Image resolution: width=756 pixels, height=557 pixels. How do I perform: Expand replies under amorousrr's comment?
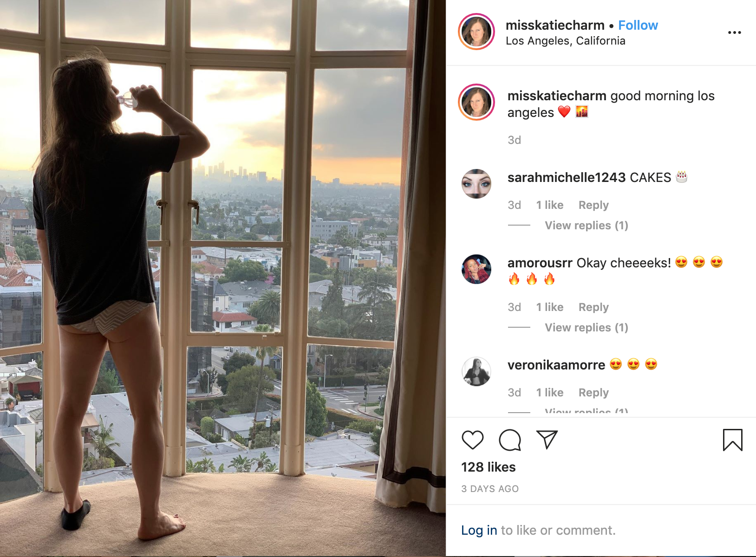pyautogui.click(x=586, y=328)
